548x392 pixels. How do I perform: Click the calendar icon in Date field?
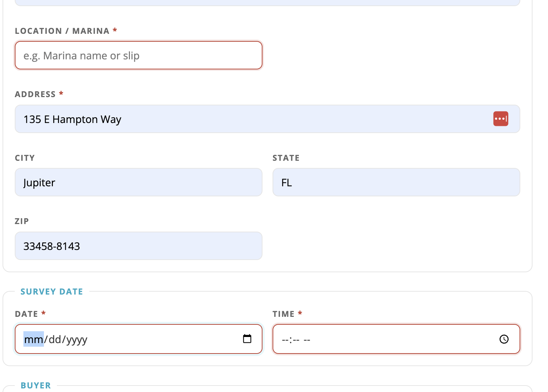tap(247, 339)
